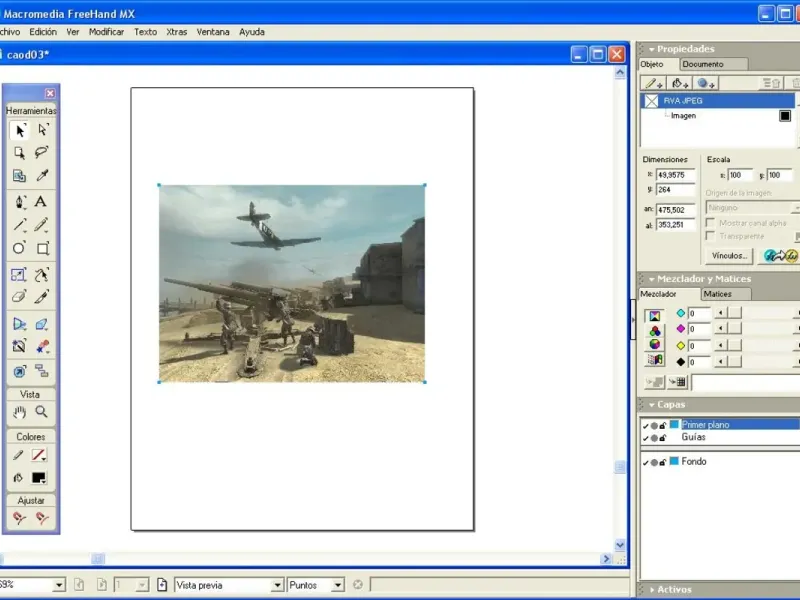Expand the collapsed Activos panel
This screenshot has width=800, height=600.
(x=674, y=589)
